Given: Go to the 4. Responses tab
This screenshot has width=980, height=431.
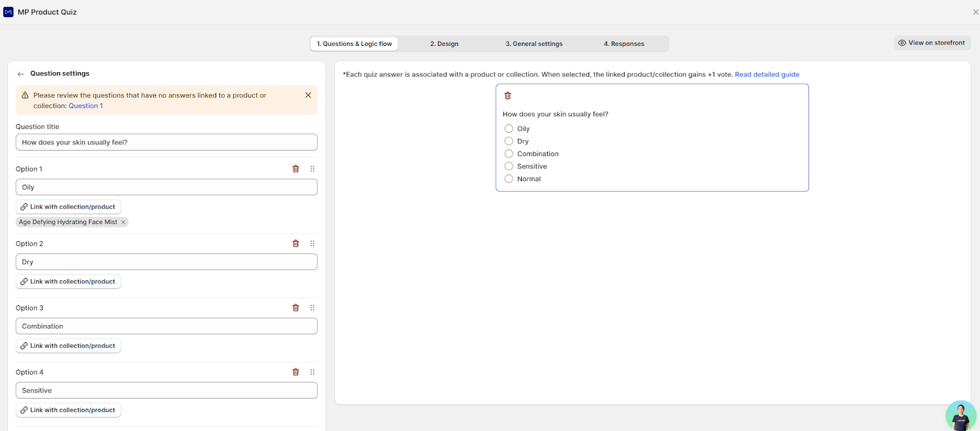Looking at the screenshot, I should (624, 44).
